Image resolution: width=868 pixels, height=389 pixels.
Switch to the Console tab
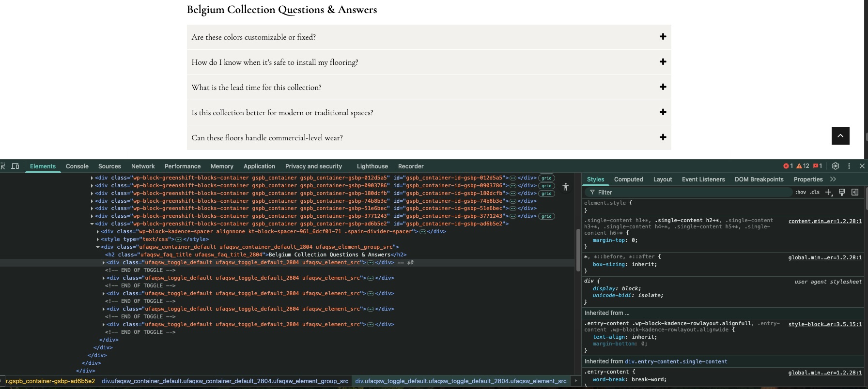(x=77, y=166)
